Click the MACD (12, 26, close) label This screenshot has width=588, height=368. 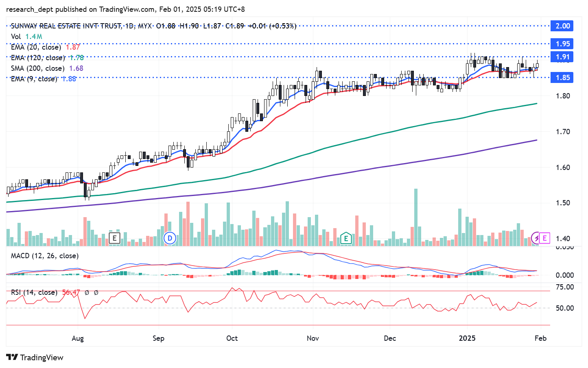click(x=45, y=256)
